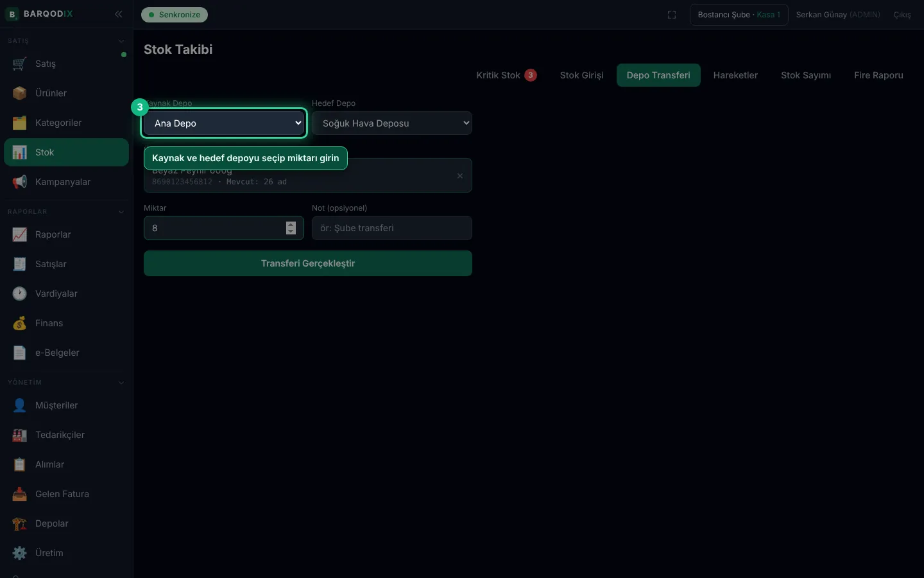
Task: Collapse the RAPORLAR sidebar section
Action: tap(121, 212)
